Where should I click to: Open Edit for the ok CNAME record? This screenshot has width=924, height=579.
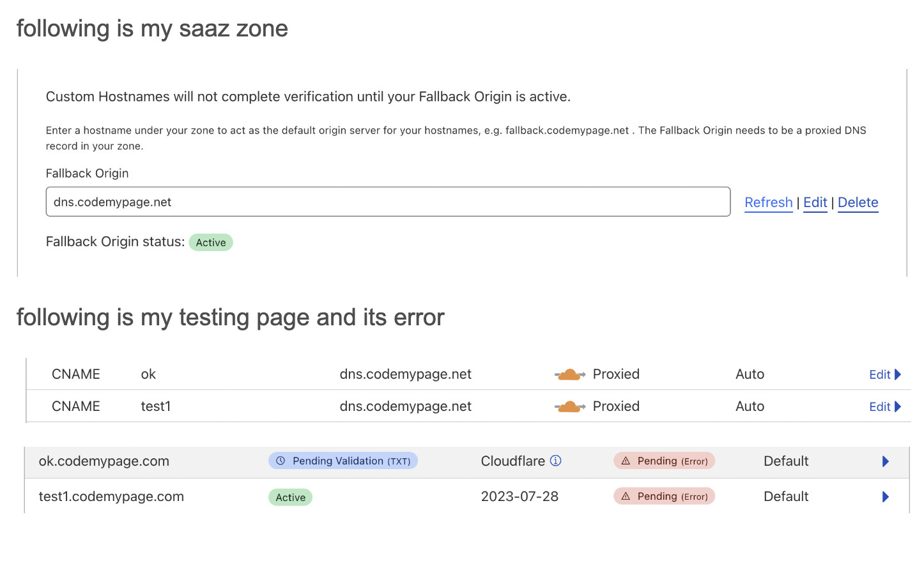[884, 374]
